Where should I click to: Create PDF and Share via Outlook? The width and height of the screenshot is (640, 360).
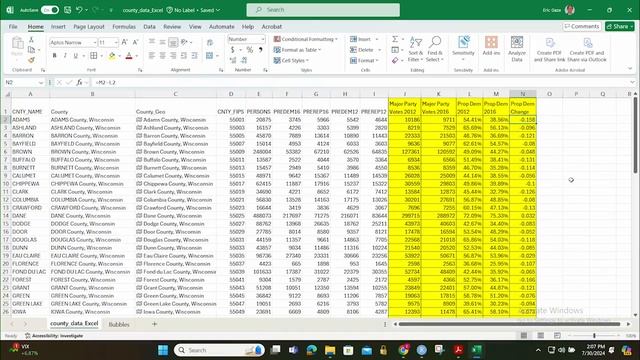(x=587, y=49)
